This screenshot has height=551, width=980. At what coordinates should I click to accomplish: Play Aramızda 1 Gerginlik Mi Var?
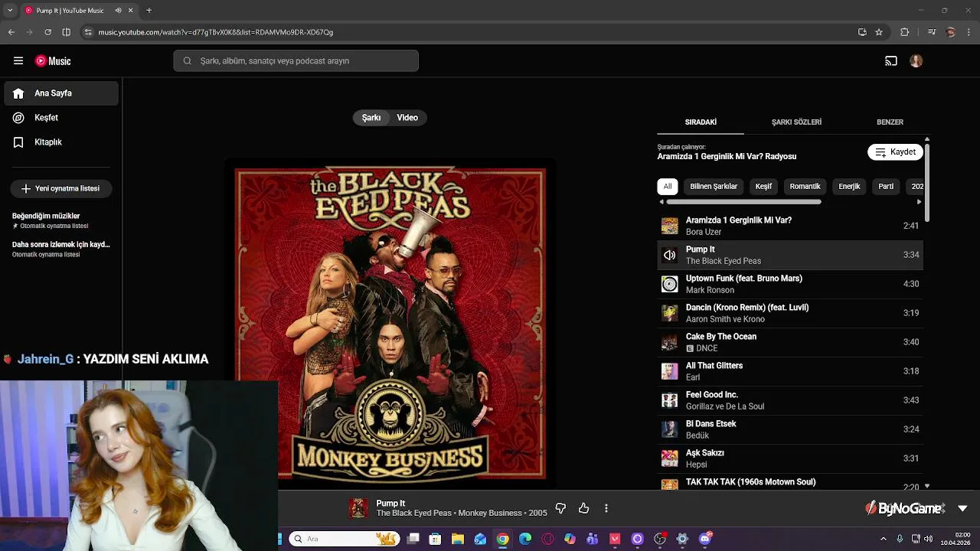coord(790,226)
